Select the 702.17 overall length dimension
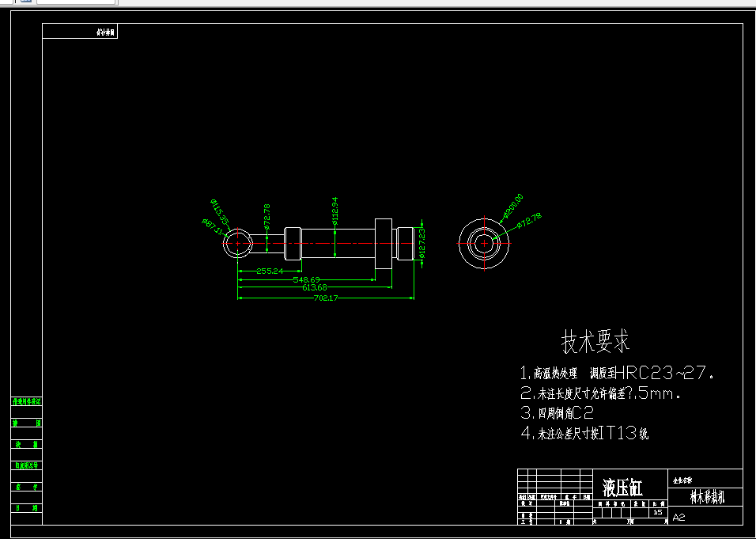Viewport: 756px width, 539px height. 326,298
